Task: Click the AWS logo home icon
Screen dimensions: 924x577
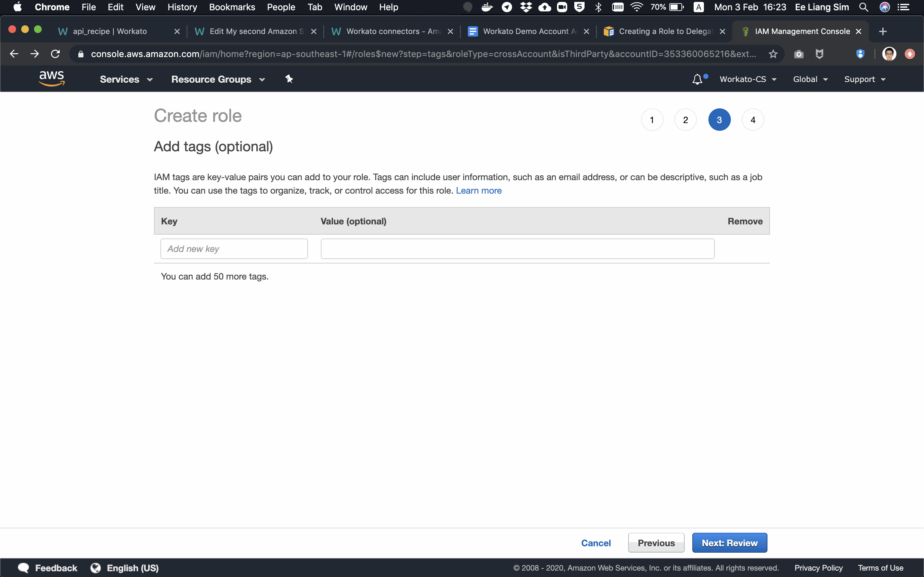Action: tap(51, 79)
